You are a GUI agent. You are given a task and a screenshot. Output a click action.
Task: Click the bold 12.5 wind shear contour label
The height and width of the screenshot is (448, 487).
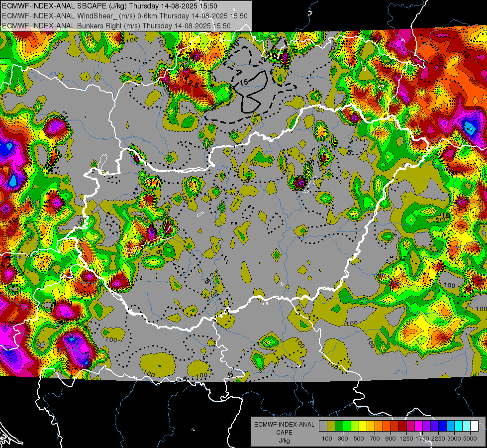point(192,83)
